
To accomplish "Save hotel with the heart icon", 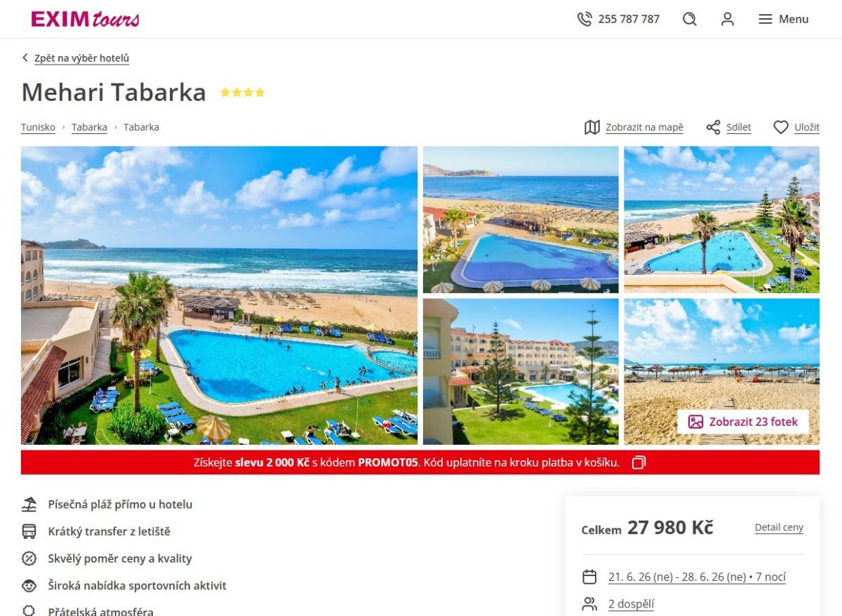I will [x=781, y=127].
